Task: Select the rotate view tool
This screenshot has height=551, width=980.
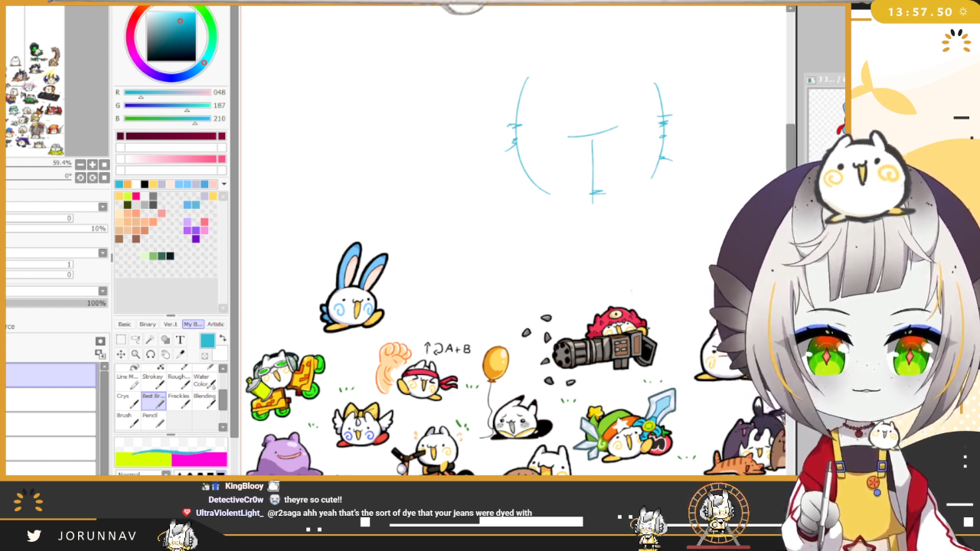Action: coord(150,354)
